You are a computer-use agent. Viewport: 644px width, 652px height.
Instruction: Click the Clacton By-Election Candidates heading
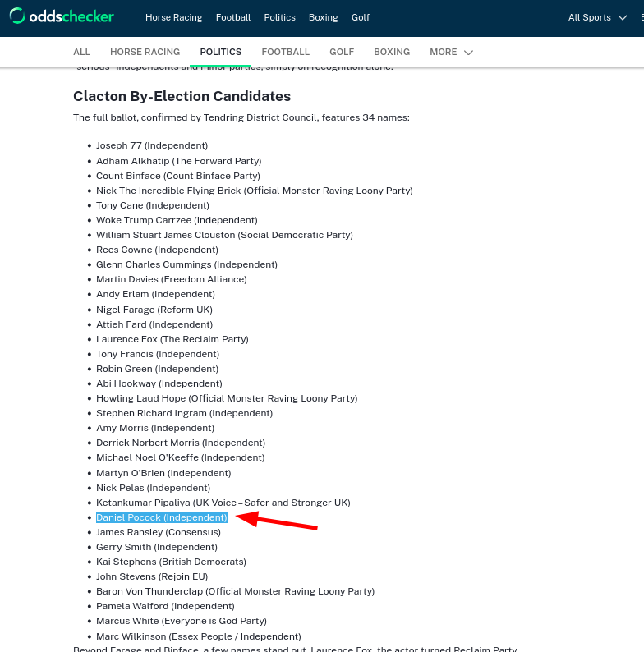(x=182, y=96)
